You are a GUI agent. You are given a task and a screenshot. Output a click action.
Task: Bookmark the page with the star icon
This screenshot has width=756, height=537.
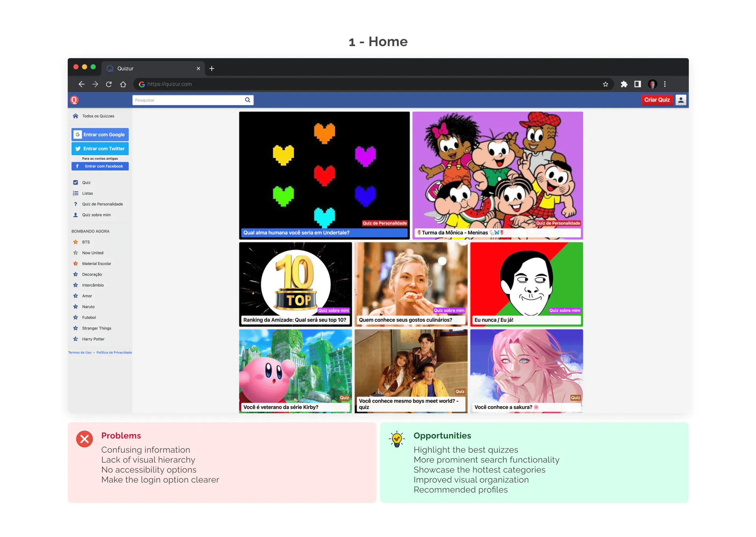tap(606, 84)
